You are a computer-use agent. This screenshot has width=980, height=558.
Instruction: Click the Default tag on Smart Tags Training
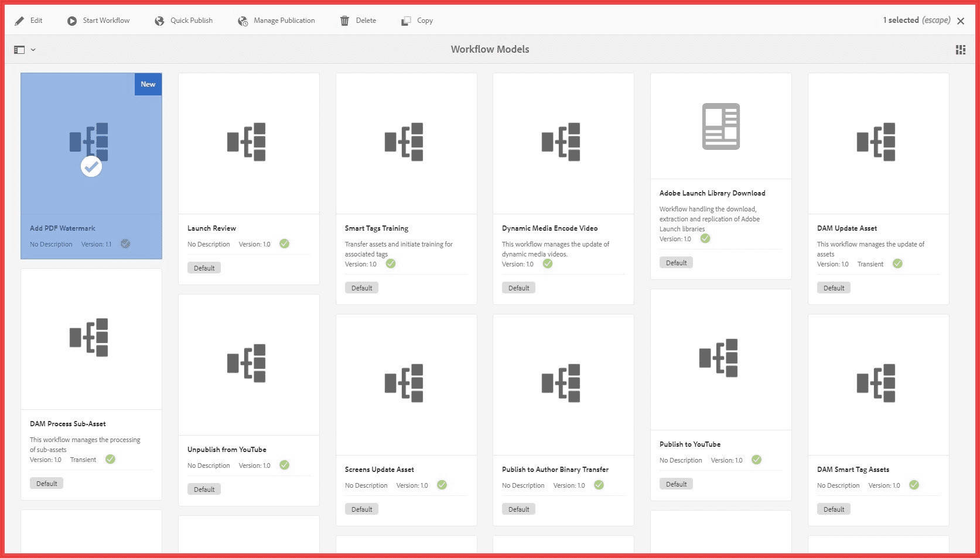point(361,287)
